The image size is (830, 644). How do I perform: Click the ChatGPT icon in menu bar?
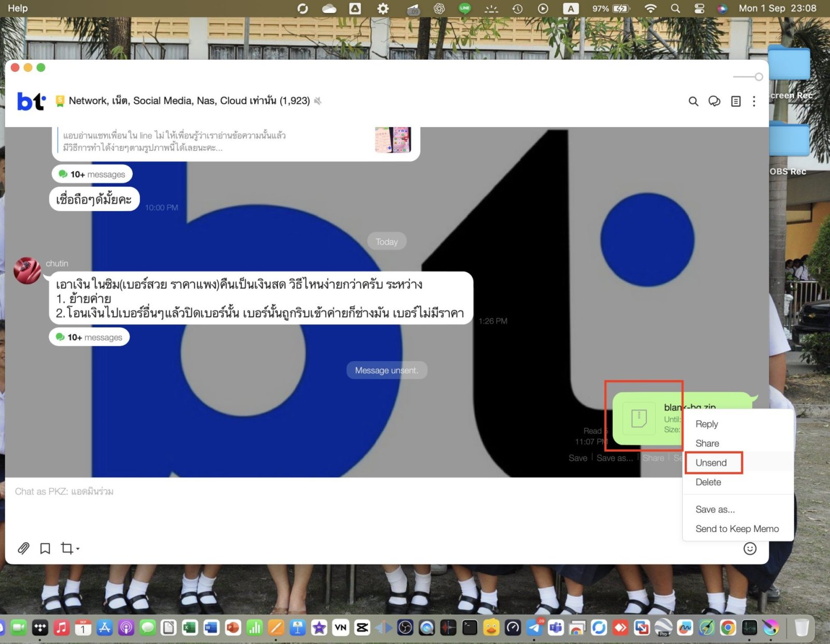pos(439,8)
